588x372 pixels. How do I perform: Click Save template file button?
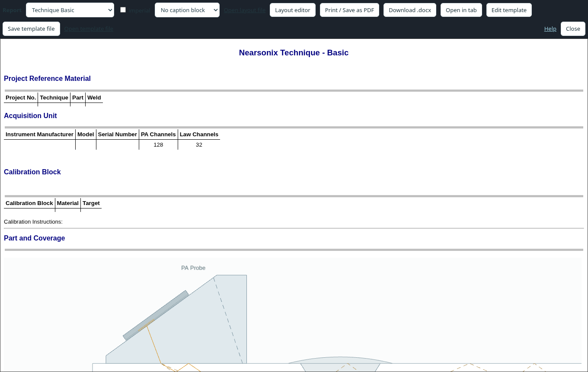pyautogui.click(x=31, y=29)
